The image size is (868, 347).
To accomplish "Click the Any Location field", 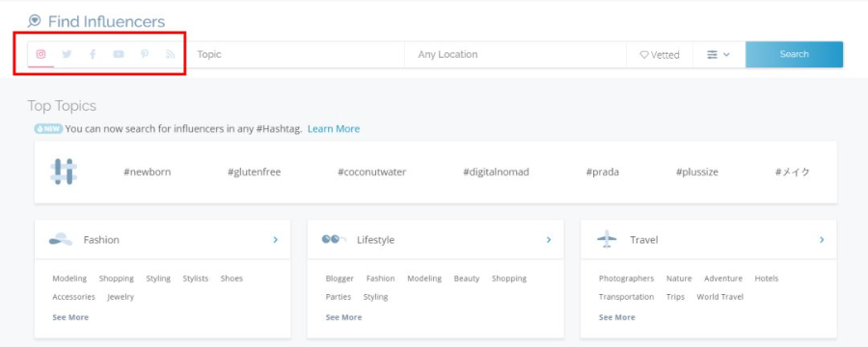I will [x=515, y=55].
